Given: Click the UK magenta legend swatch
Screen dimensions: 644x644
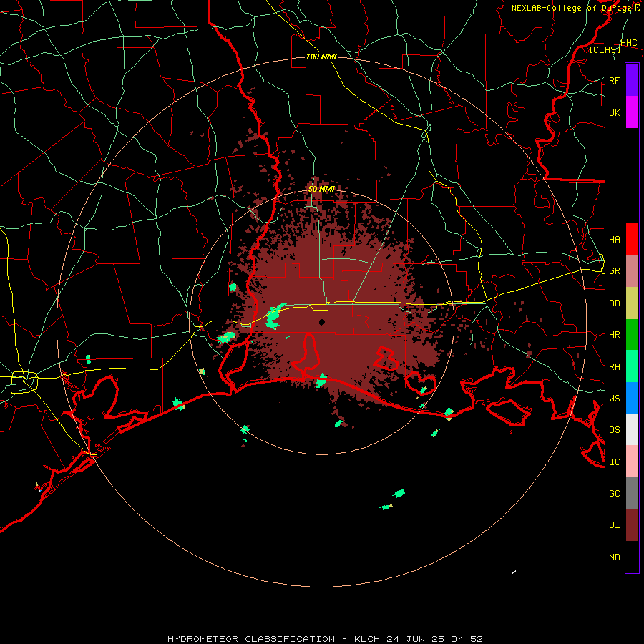Looking at the screenshot, I should (632, 112).
